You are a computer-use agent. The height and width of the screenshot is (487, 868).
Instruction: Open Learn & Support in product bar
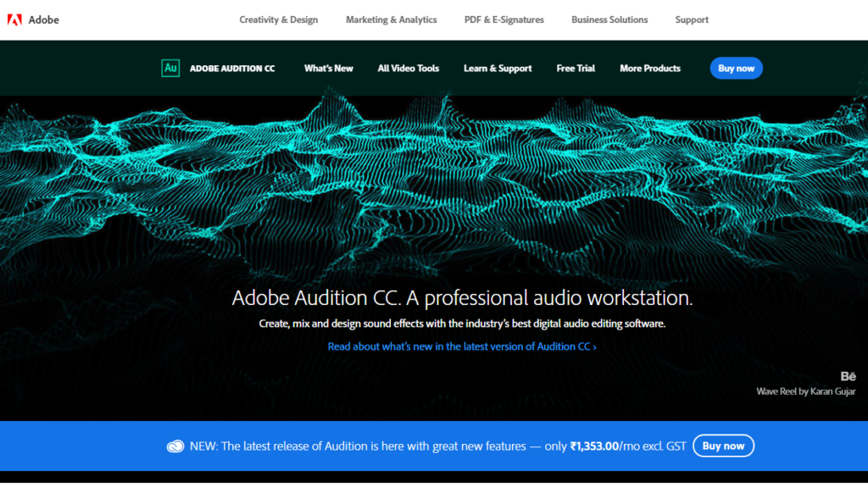(498, 68)
